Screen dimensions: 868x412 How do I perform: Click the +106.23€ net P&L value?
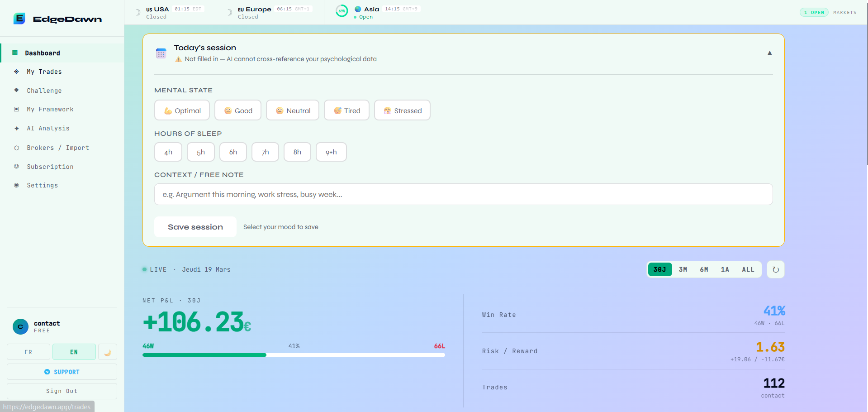(197, 322)
